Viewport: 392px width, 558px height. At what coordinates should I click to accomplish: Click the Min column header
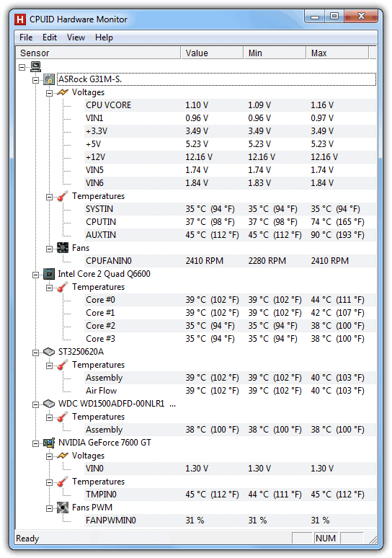click(x=275, y=53)
